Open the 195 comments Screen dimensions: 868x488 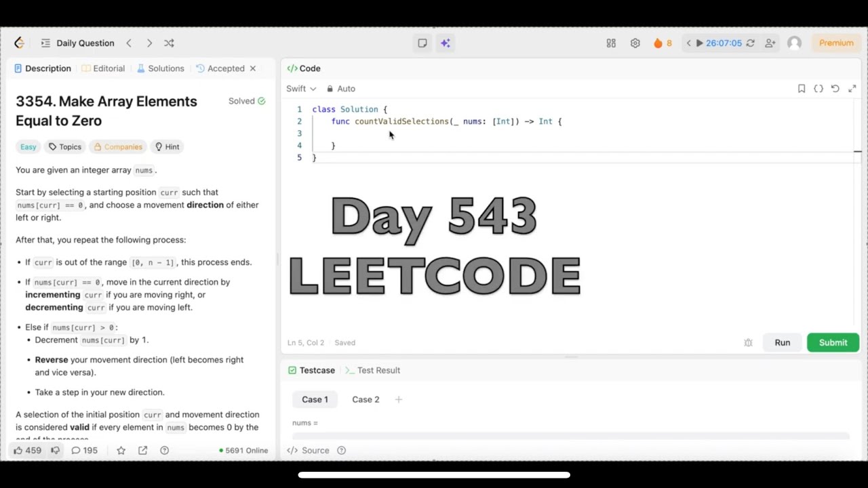point(85,450)
